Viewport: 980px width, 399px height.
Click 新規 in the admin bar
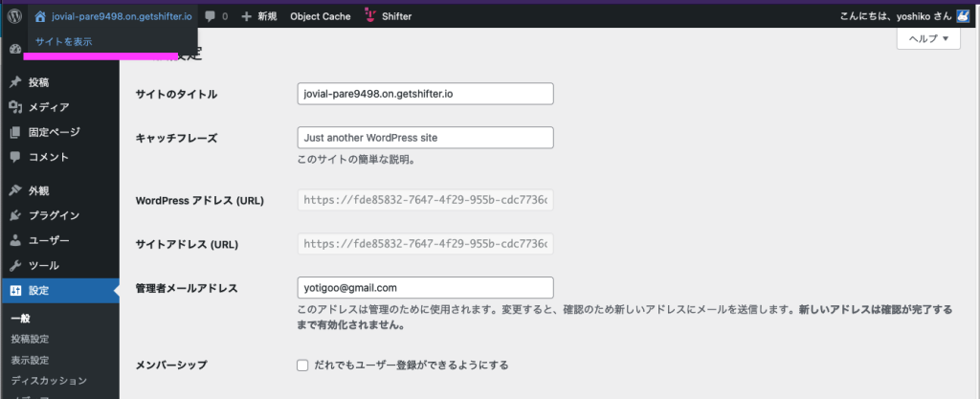(268, 17)
